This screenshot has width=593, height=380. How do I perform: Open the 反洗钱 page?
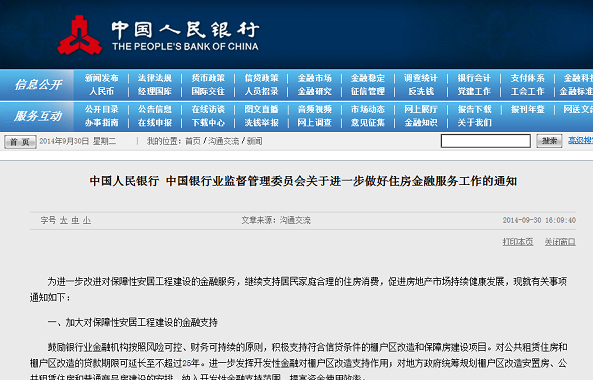click(421, 92)
